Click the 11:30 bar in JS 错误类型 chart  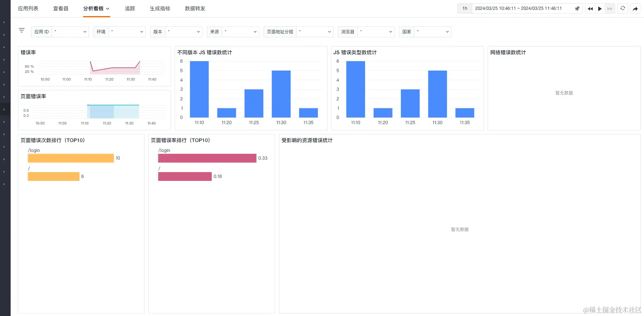[438, 94]
